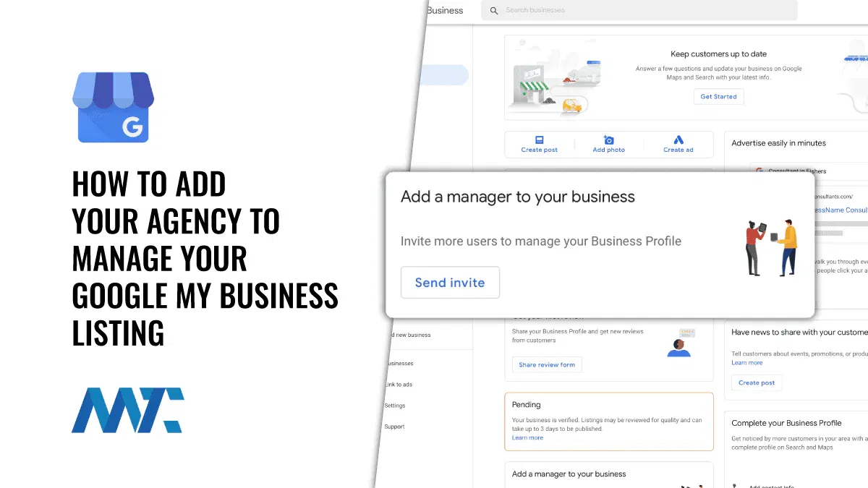Open Link to ads in sidebar
Image resolution: width=868 pixels, height=488 pixels.
[399, 385]
